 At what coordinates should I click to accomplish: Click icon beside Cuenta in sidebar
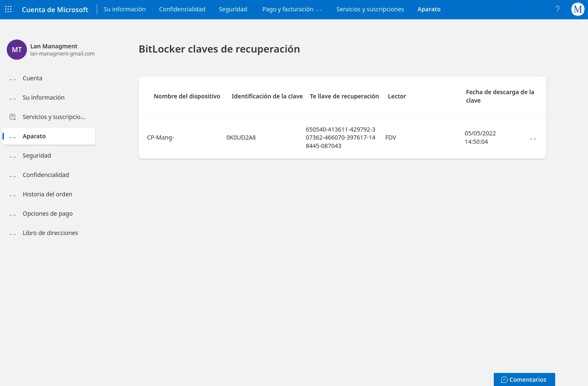(x=13, y=79)
